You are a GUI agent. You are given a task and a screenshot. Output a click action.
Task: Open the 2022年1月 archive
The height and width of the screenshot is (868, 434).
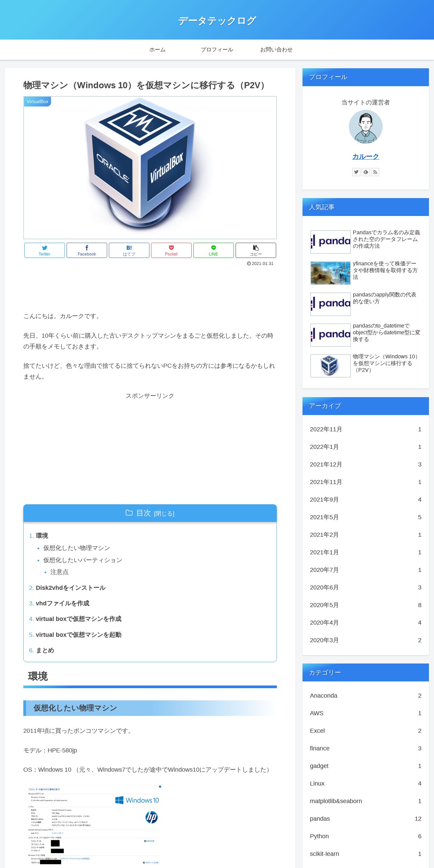click(366, 447)
